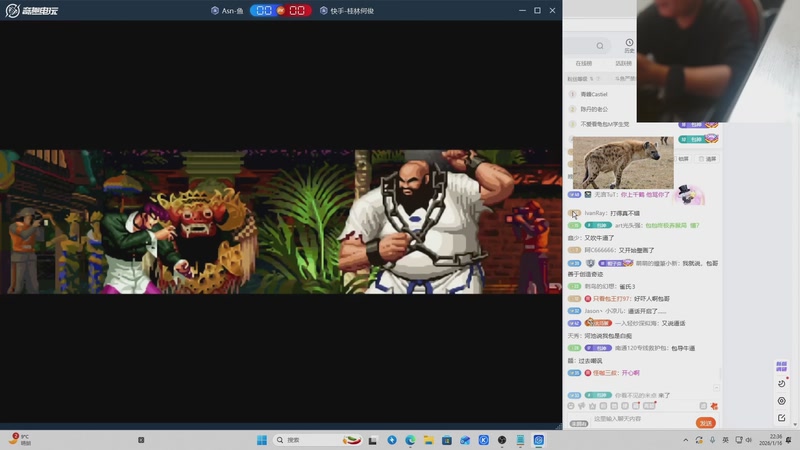Viewport: 800px width, 450px height.
Task: Click the clock-moon icon with red dot
Action: pyautogui.click(x=782, y=383)
